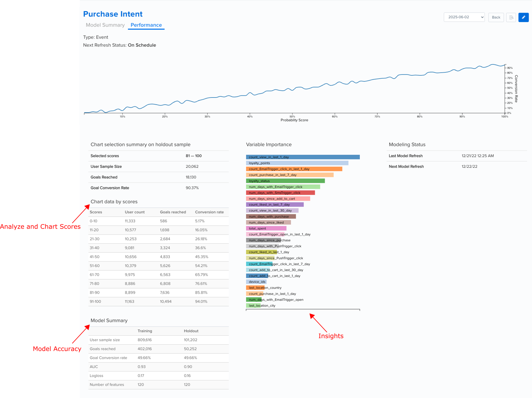Select the 61-70 scores row
The width and height of the screenshot is (532, 398).
(158, 275)
